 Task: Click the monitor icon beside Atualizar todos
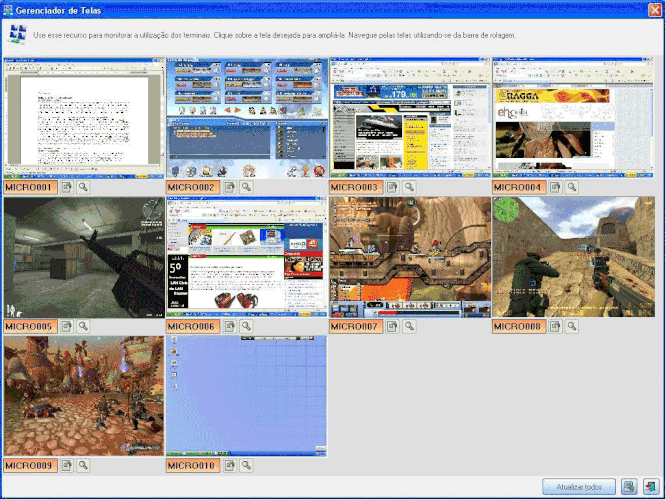tap(629, 487)
